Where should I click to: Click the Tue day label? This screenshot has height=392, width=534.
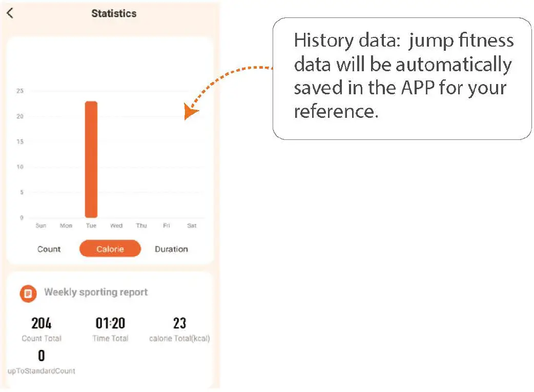coord(91,226)
